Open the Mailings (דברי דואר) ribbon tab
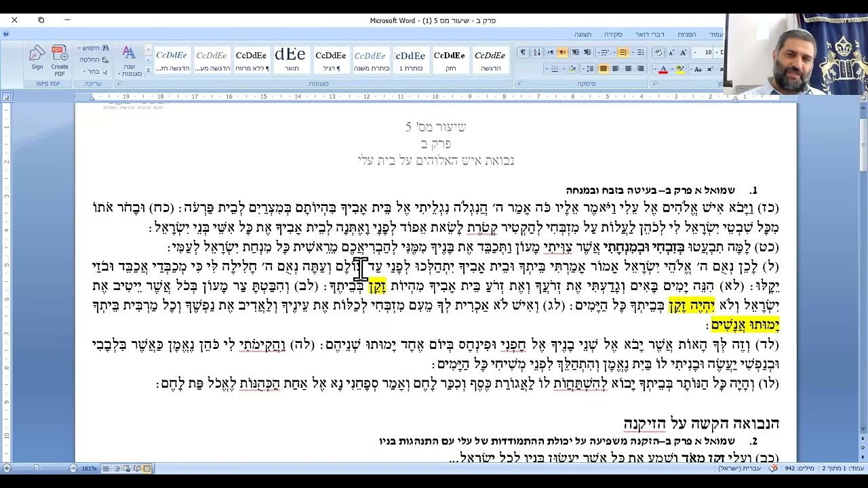Image resolution: width=868 pixels, height=488 pixels. [x=650, y=35]
